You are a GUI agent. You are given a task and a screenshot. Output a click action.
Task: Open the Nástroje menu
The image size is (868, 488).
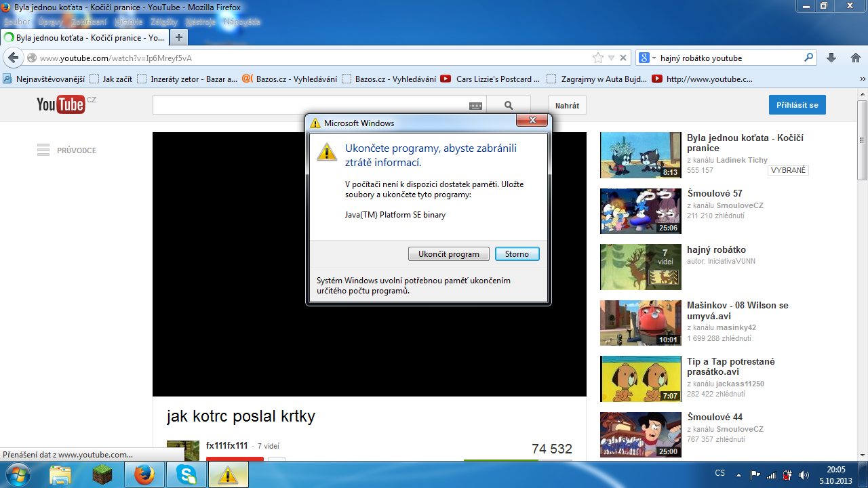pyautogui.click(x=201, y=22)
